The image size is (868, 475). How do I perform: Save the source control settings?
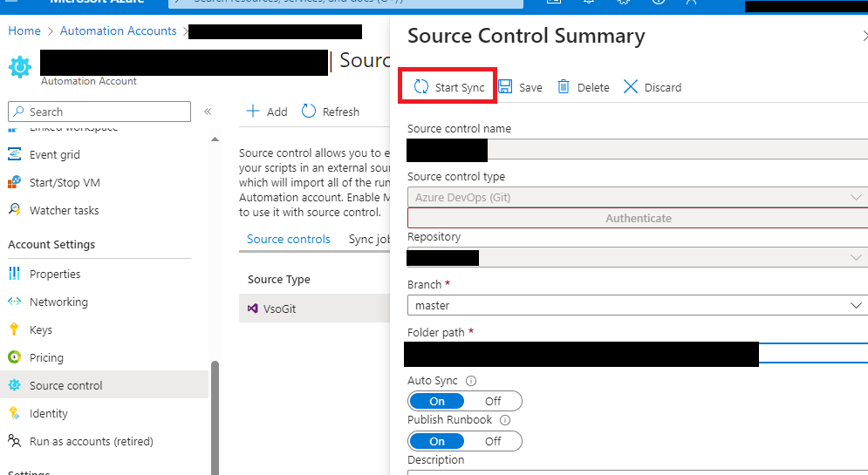[520, 87]
